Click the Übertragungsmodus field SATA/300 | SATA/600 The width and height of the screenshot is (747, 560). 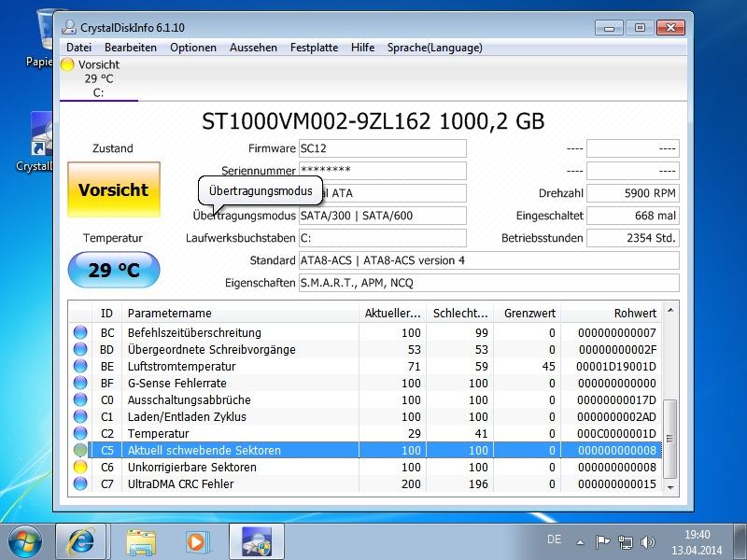click(x=383, y=216)
